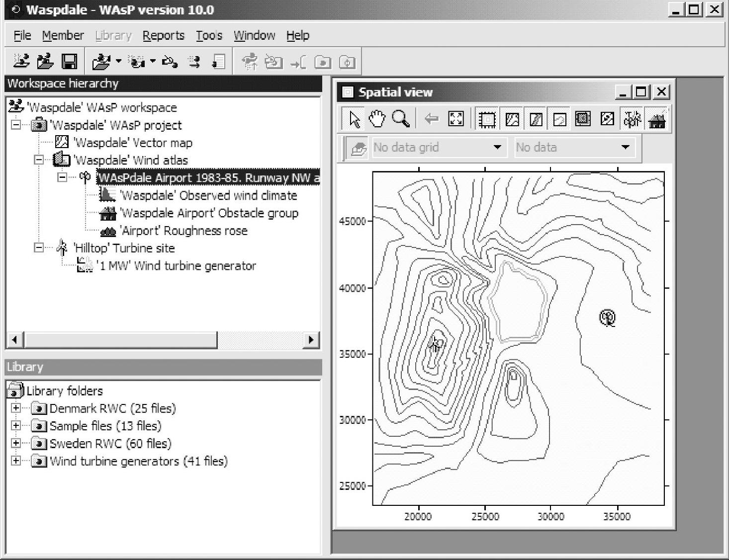Screen dimensions: 729x560
Task: Select 'Waspdale' Observed wind climate item
Action: tap(208, 195)
